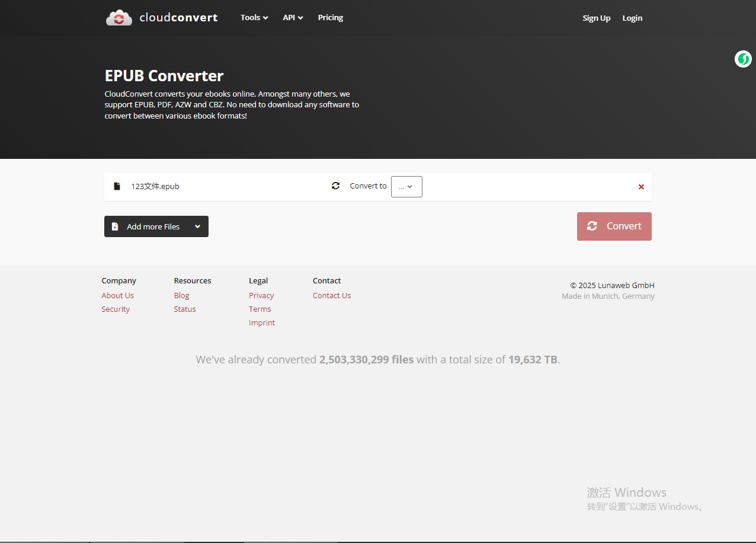
Task: Click Login in the header
Action: point(632,18)
